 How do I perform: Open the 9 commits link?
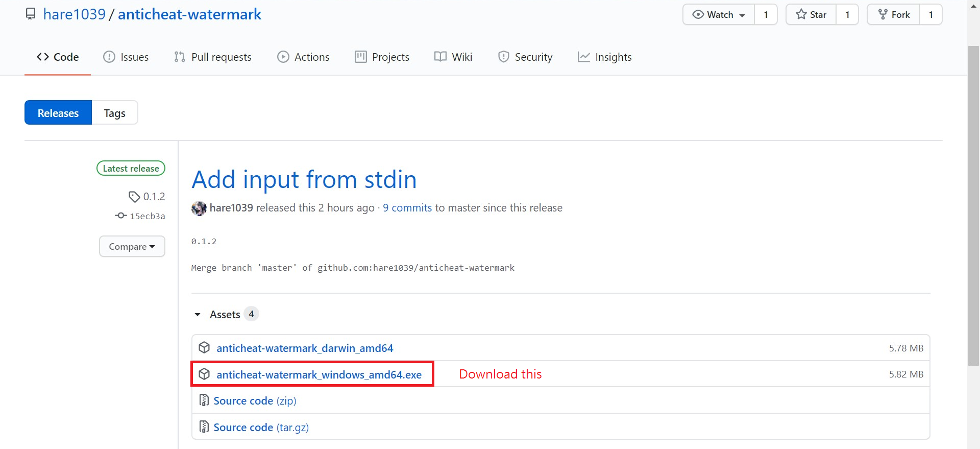[407, 208]
